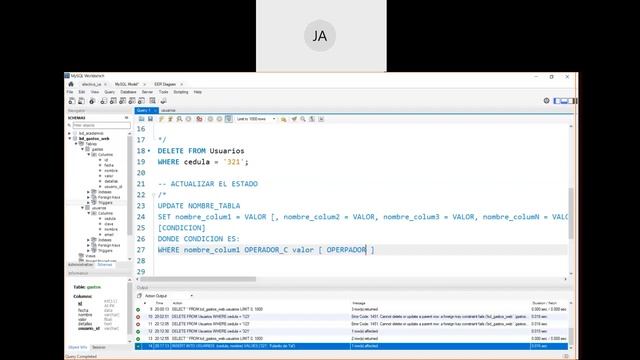Click the create new table icon
The image size is (640, 360).
coord(113,101)
